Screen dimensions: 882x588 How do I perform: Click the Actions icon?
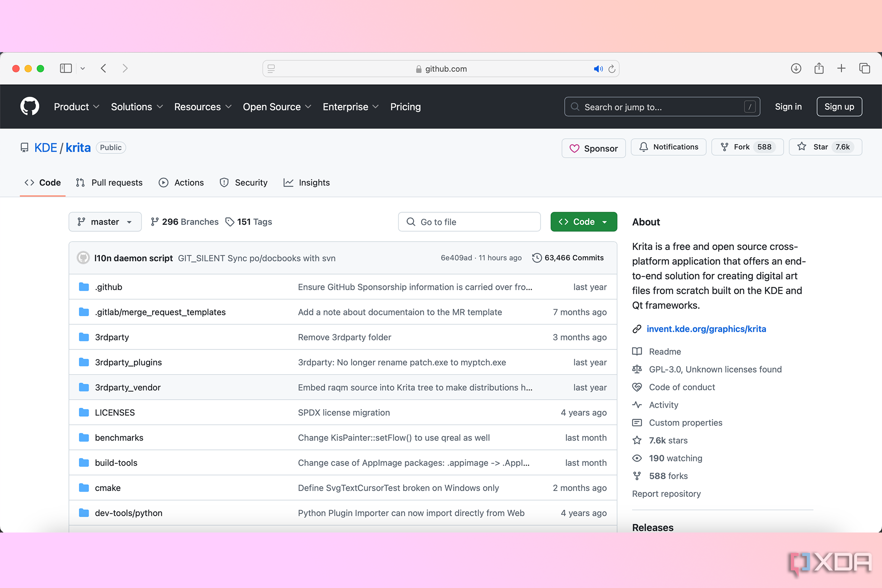point(163,182)
